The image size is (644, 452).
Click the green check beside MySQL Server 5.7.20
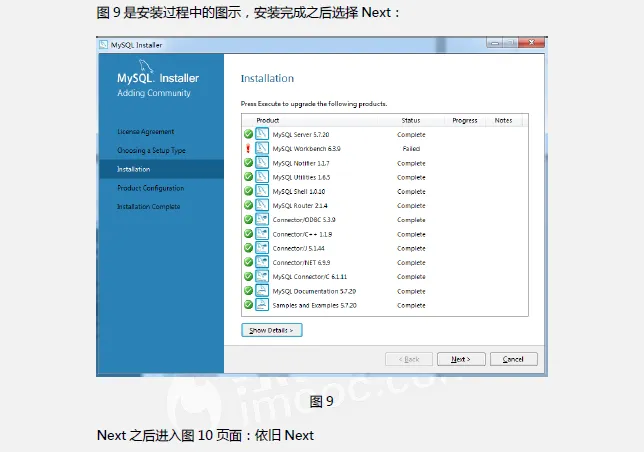[248, 134]
